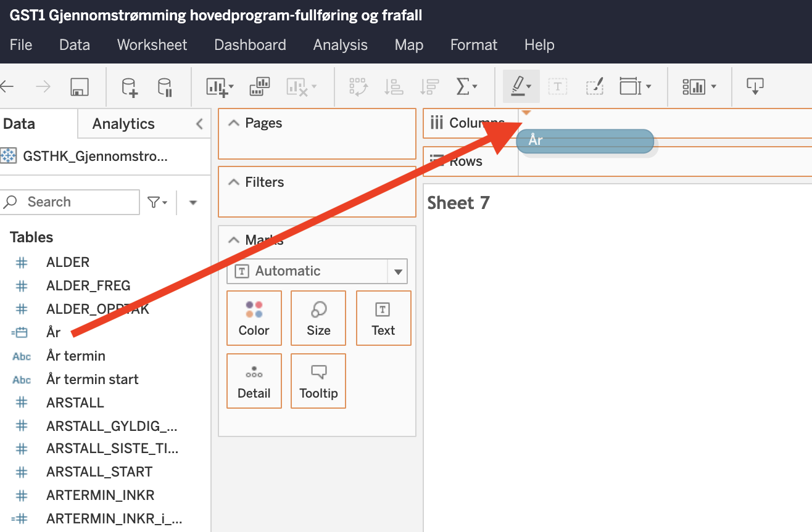Click the Duplicate sheet icon
The width and height of the screenshot is (812, 532).
tap(260, 87)
